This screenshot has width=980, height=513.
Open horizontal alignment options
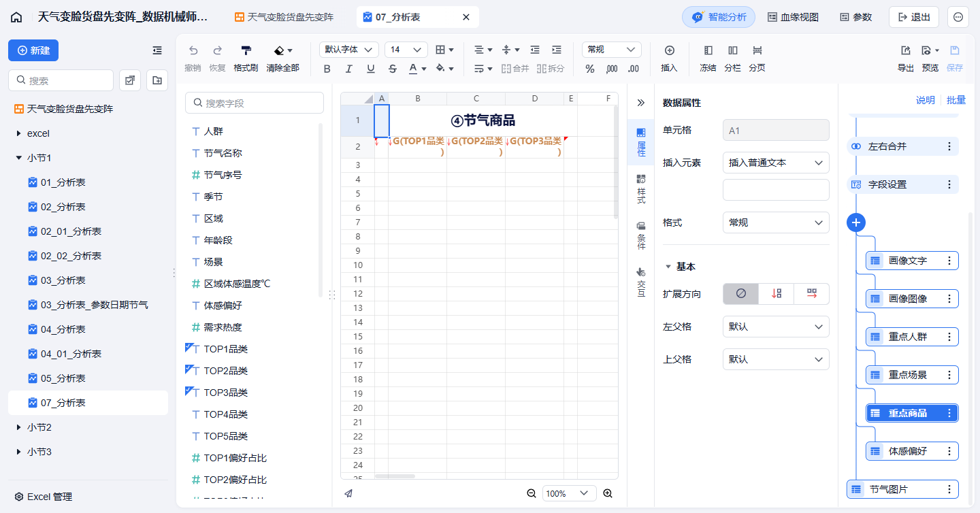pyautogui.click(x=483, y=50)
